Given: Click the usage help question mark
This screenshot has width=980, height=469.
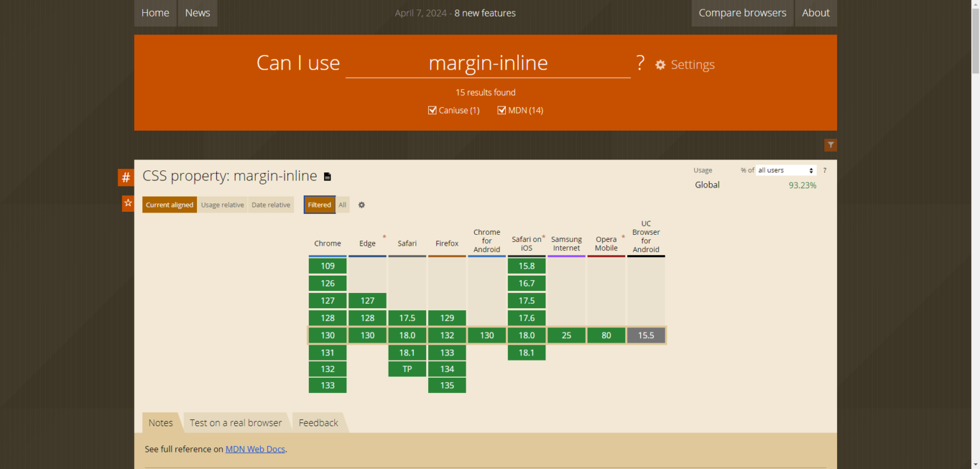Looking at the screenshot, I should pyautogui.click(x=824, y=170).
